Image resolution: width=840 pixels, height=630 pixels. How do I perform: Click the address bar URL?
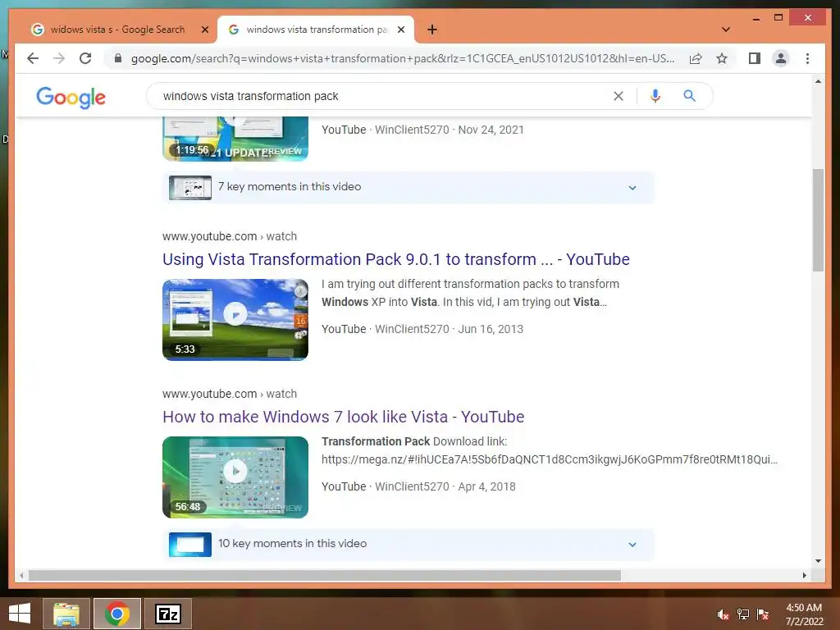(x=403, y=58)
